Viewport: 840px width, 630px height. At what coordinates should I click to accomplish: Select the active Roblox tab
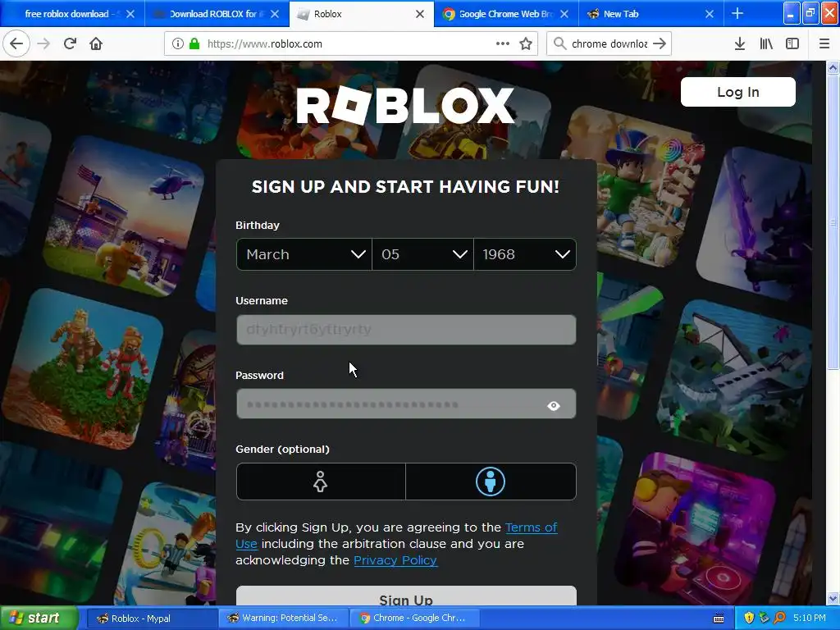362,14
